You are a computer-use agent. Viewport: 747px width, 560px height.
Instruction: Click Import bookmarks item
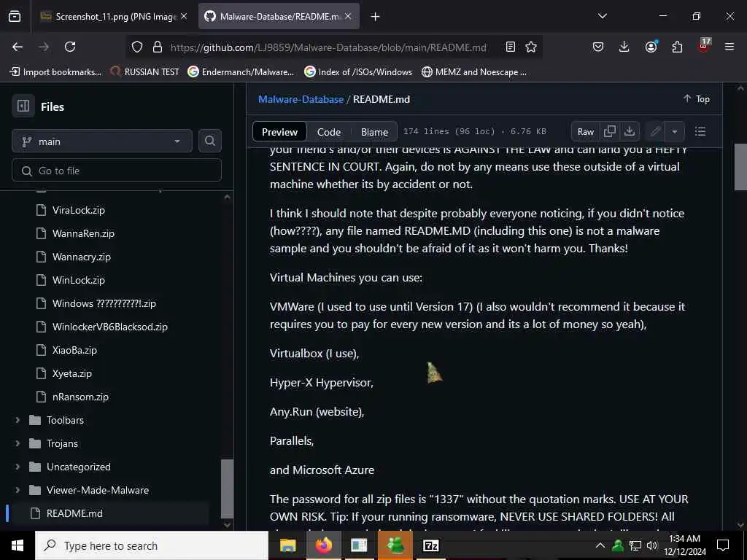(x=55, y=72)
